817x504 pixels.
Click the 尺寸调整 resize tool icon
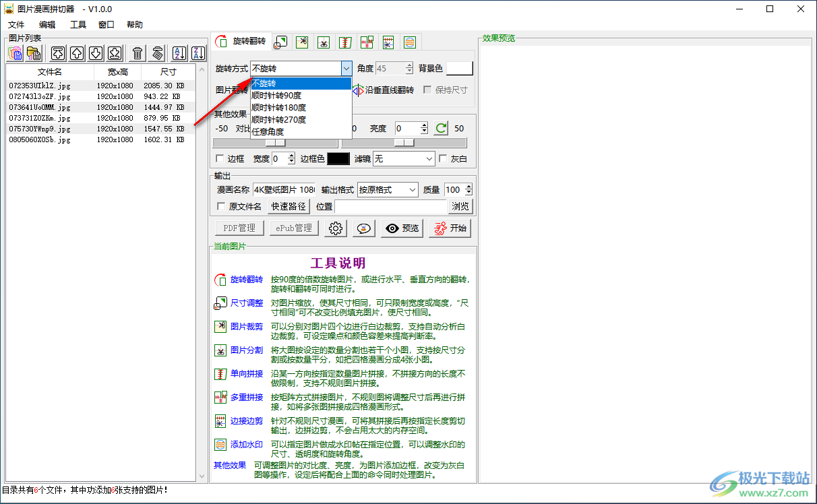[x=280, y=42]
